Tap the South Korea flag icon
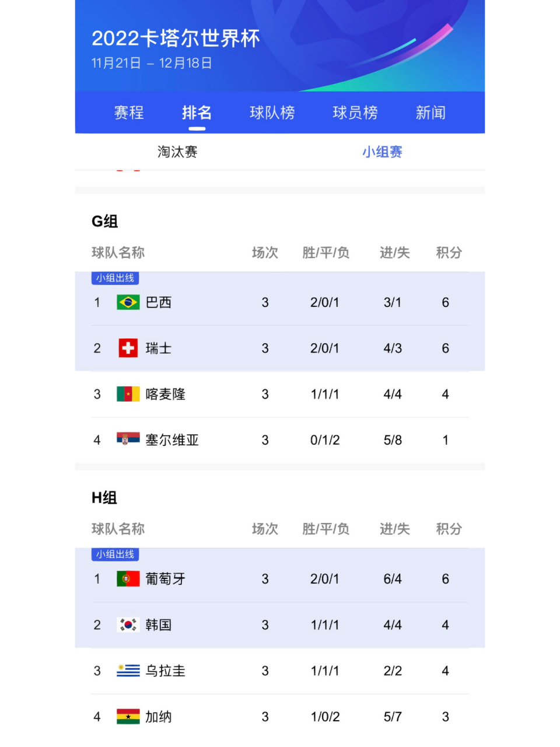The image size is (560, 747). [x=128, y=625]
